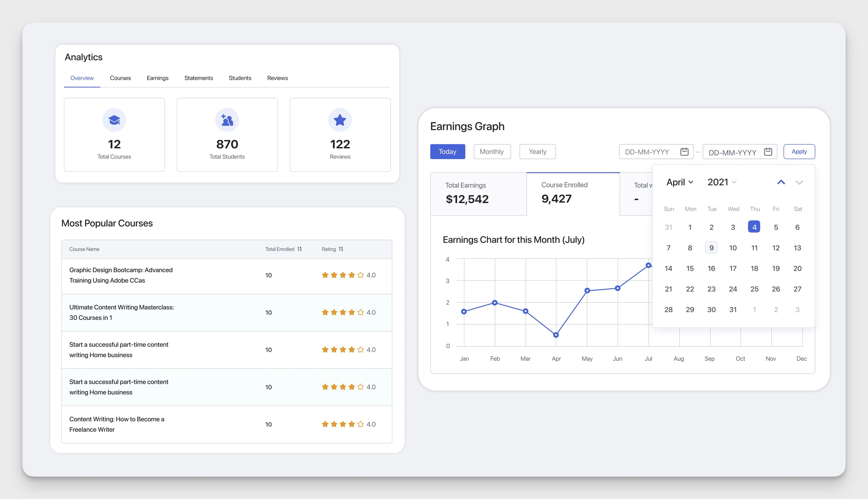Switch to the Statements tab
Image resolution: width=868 pixels, height=499 pixels.
[x=199, y=78]
